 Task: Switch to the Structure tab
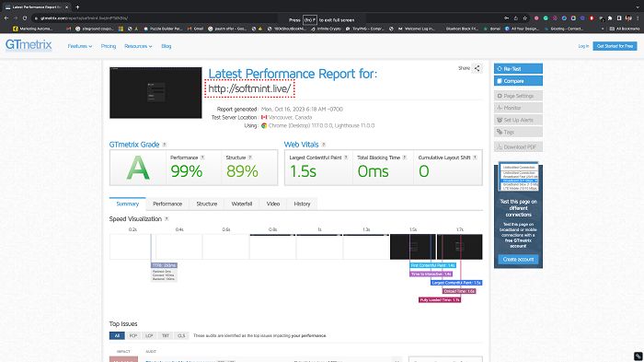[x=207, y=204]
